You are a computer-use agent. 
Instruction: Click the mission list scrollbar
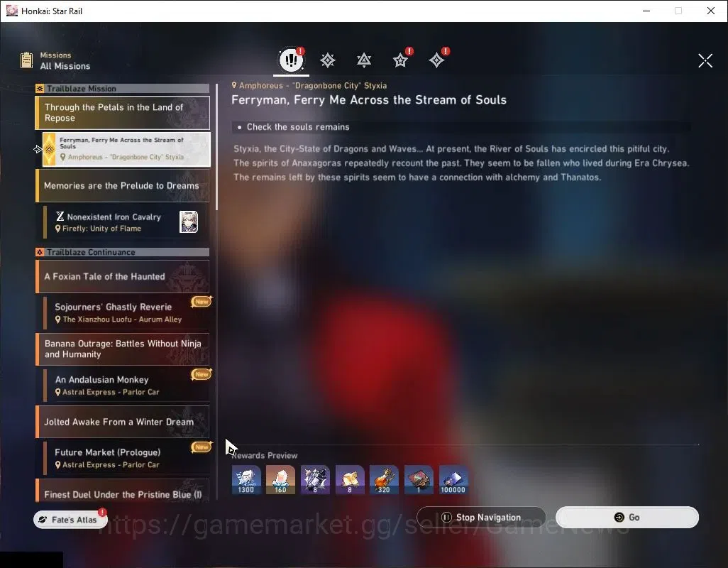217,147
